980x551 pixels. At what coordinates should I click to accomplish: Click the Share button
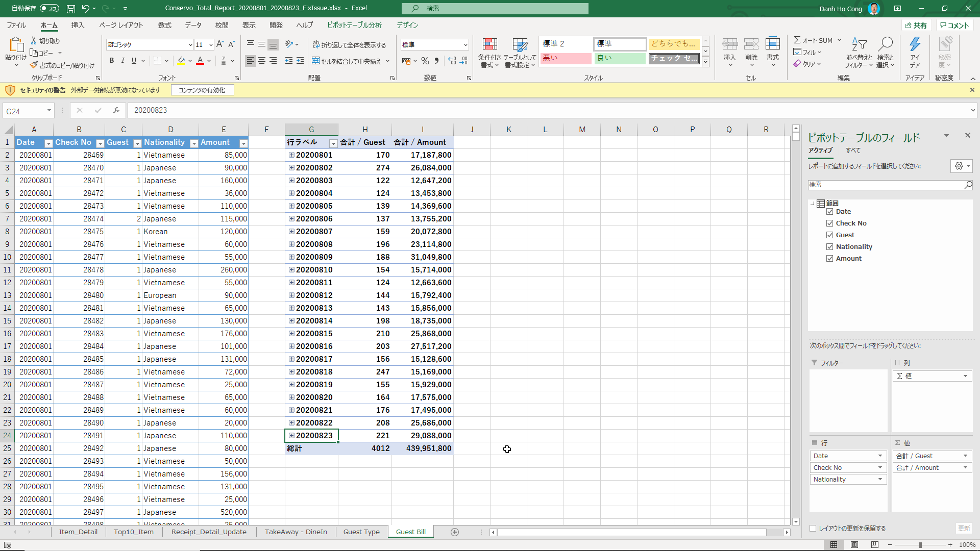click(916, 25)
